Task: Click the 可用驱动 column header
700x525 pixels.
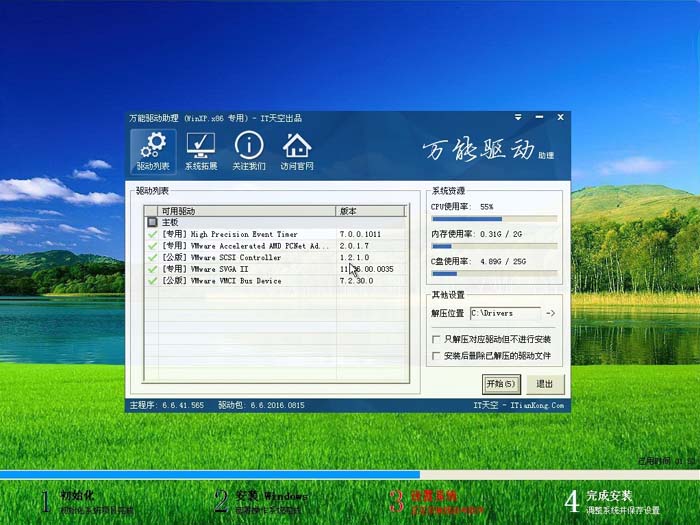Action: coord(240,211)
